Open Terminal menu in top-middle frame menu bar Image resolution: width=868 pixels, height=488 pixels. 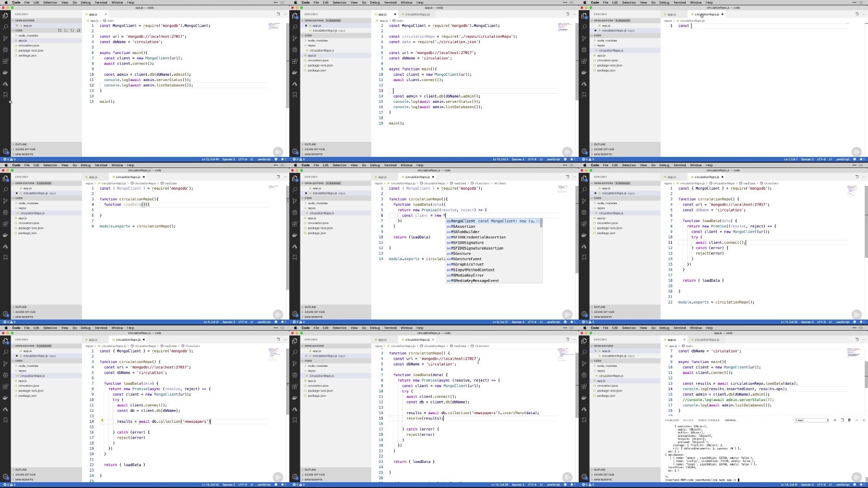390,2
